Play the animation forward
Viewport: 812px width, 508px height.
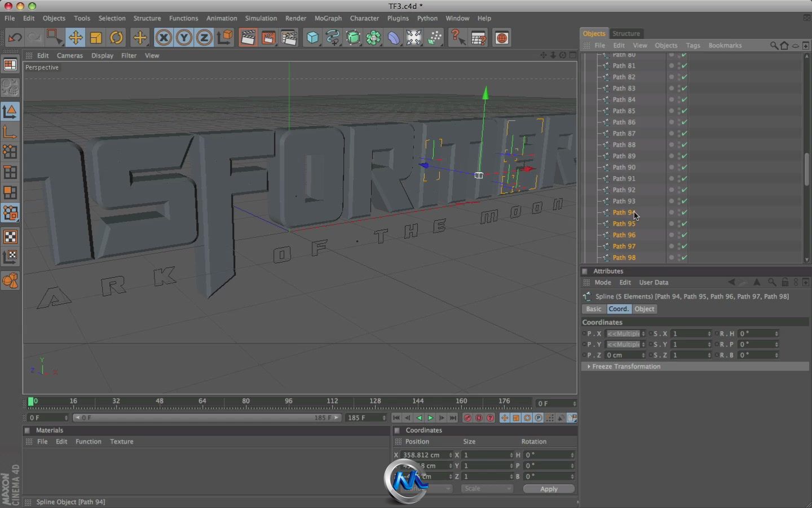tap(430, 418)
